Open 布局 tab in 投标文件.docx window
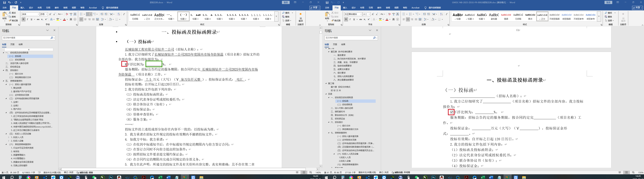 (39, 8)
